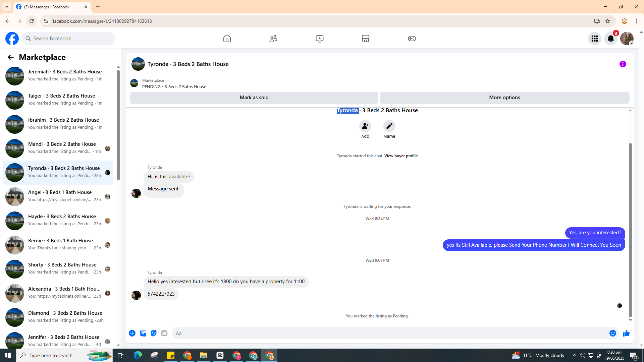
Task: Open the Jennifer 3 Beds 2 Baths chat
Action: point(58,340)
